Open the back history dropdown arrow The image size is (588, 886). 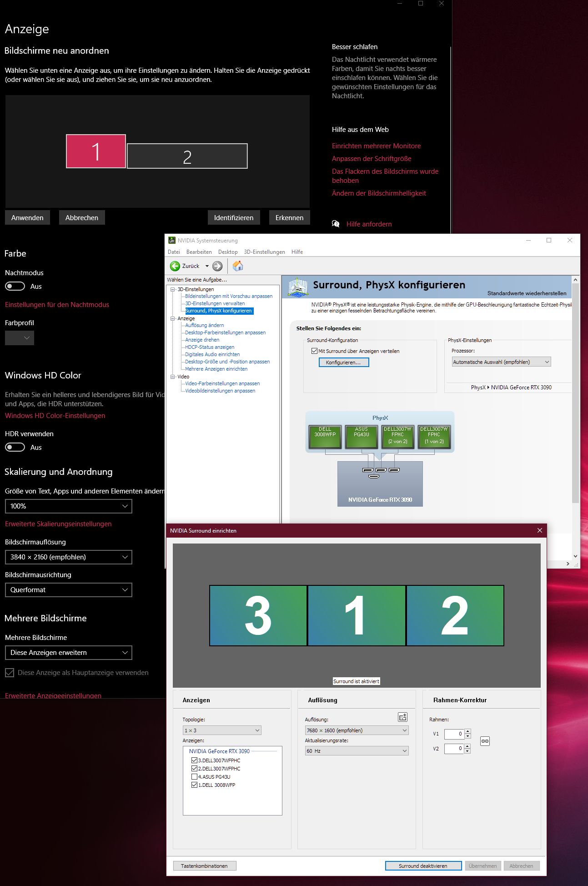pyautogui.click(x=207, y=266)
